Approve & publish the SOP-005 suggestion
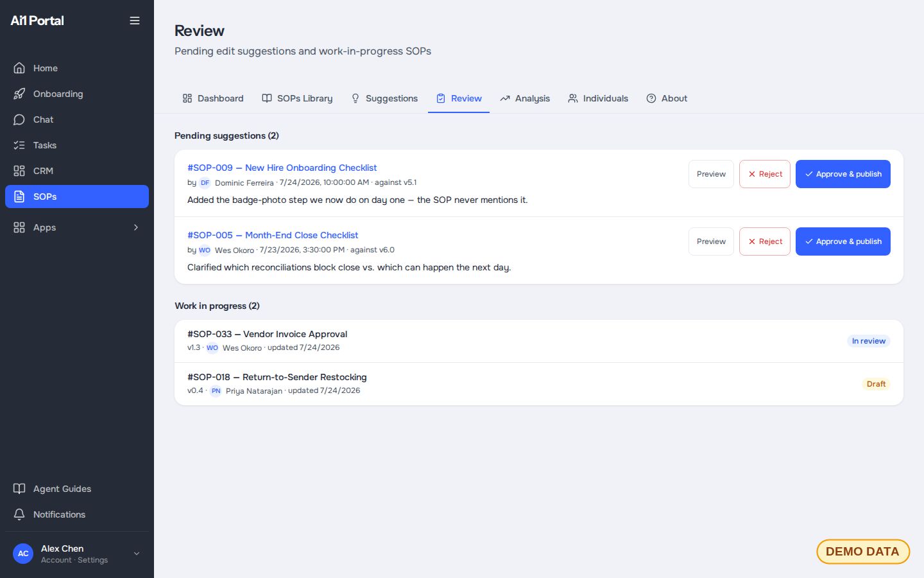The height and width of the screenshot is (578, 924). (843, 241)
